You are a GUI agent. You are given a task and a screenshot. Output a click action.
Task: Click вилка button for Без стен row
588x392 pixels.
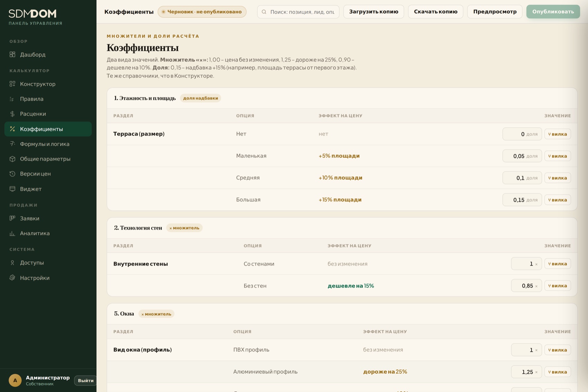point(558,285)
